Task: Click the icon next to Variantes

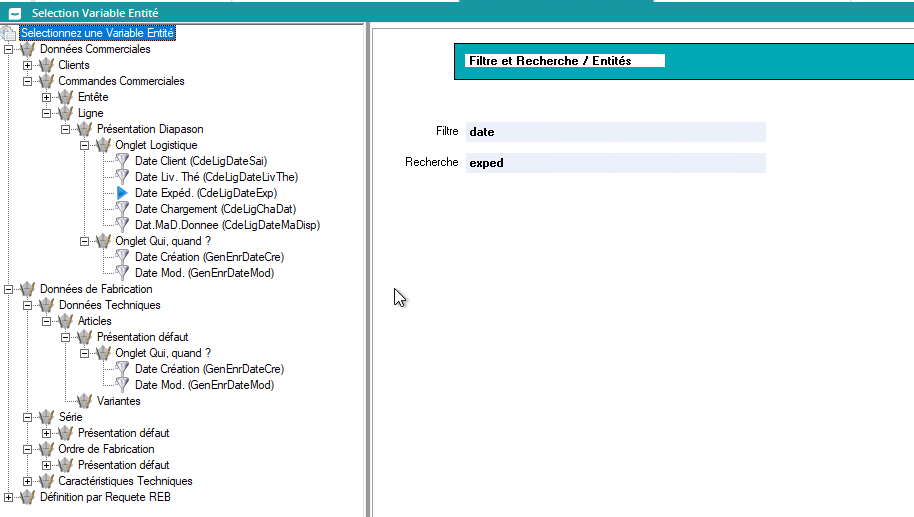Action: tap(85, 401)
